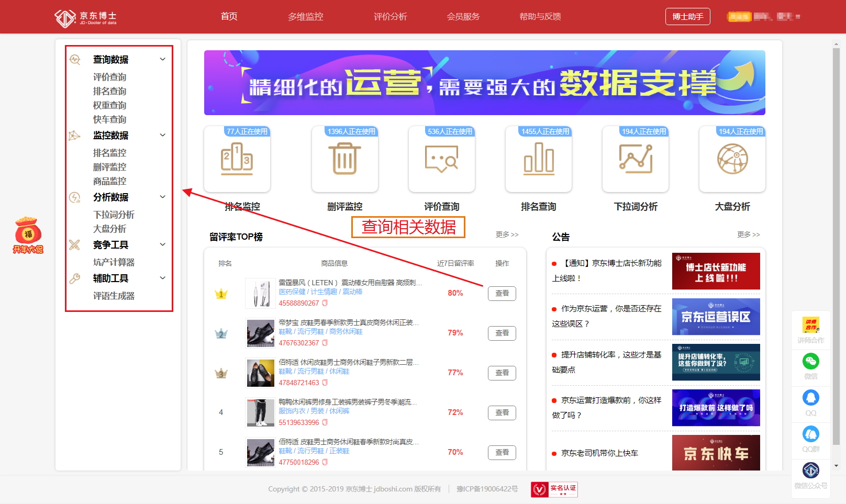Select 删评监控 in the sidebar
The height and width of the screenshot is (504, 846).
point(110,167)
